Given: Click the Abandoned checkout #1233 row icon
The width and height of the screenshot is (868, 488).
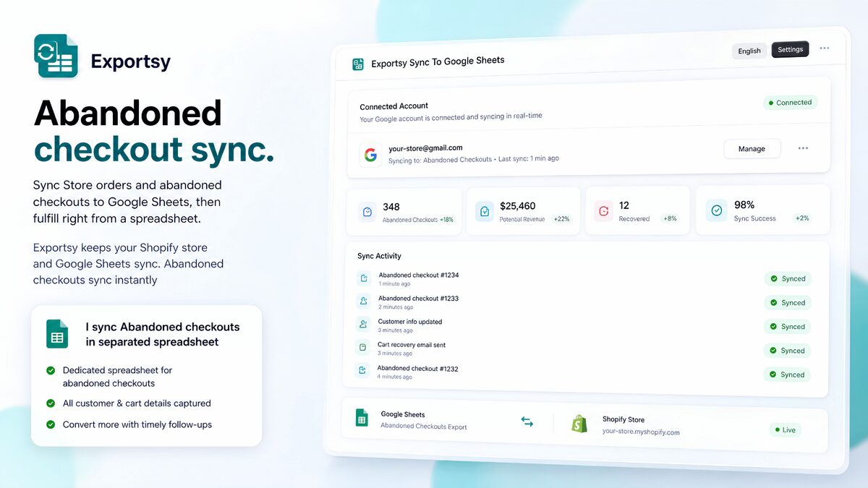Looking at the screenshot, I should coord(363,301).
